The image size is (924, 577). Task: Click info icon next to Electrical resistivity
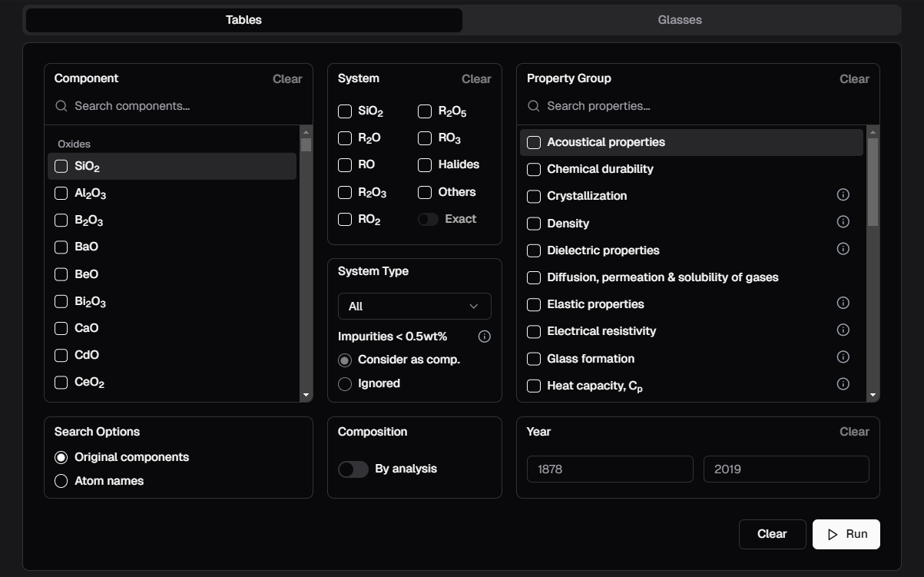click(x=843, y=330)
